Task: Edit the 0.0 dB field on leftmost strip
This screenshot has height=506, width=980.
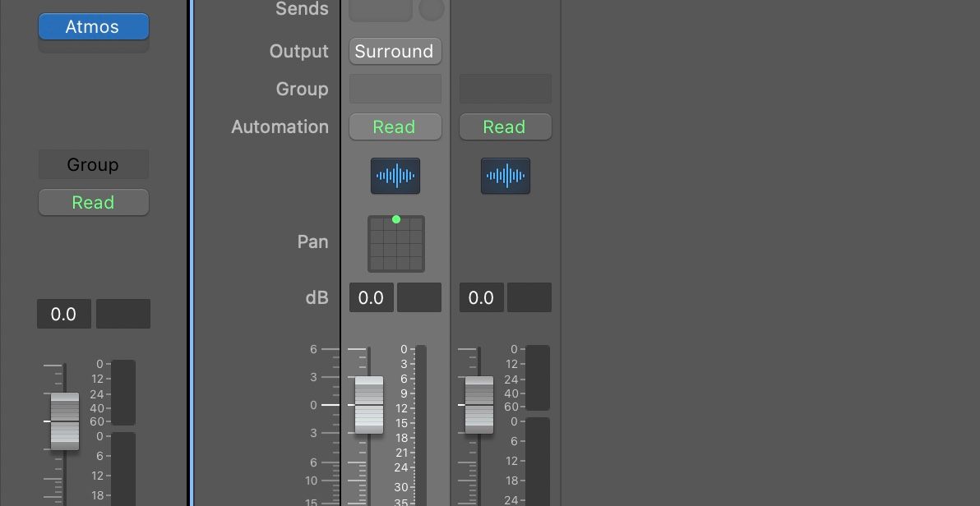Action: (x=63, y=313)
